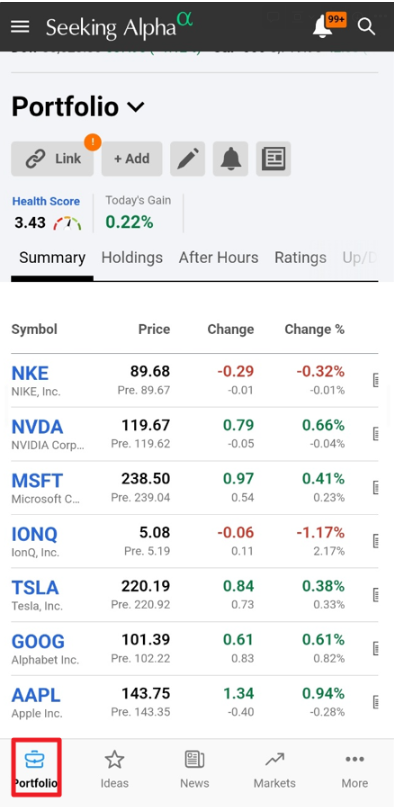
Task: Open the Ideas star icon
Action: point(114,760)
